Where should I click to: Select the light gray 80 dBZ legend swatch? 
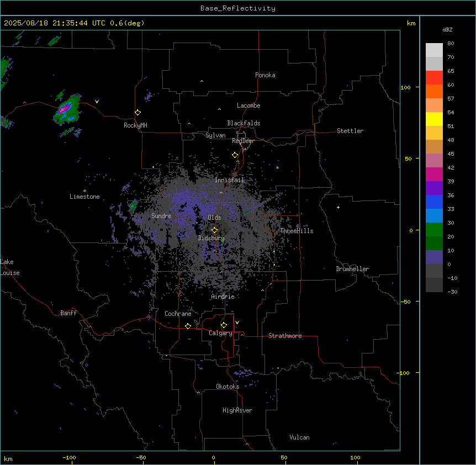[434, 50]
